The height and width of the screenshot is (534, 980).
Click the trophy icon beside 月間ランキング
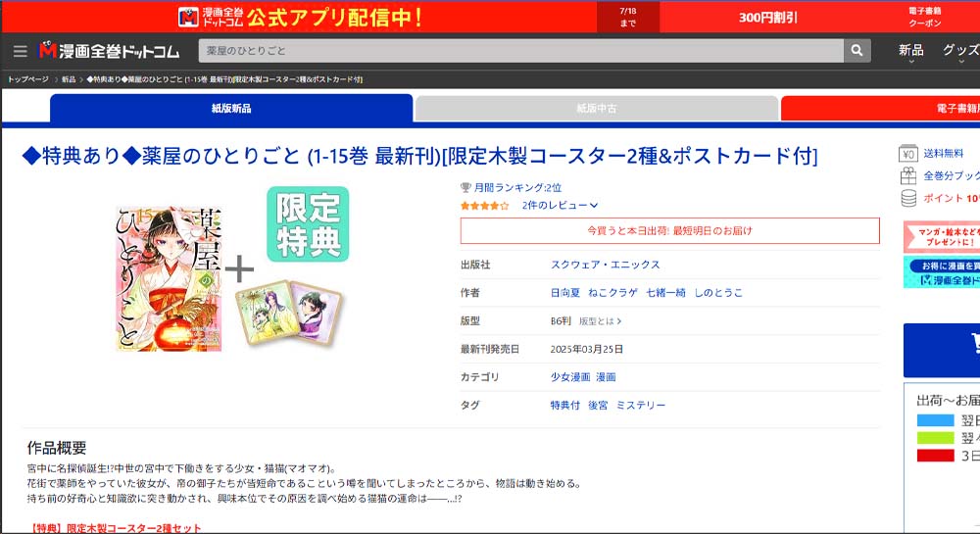click(465, 187)
